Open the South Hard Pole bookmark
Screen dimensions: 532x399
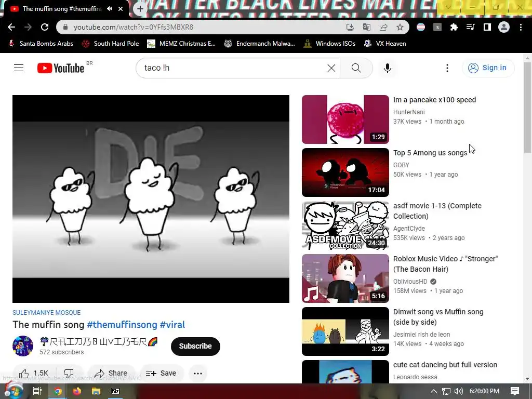coord(110,44)
